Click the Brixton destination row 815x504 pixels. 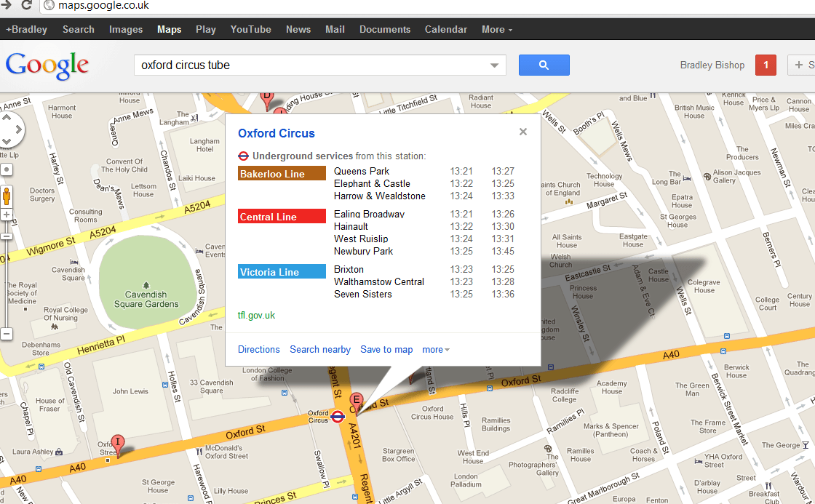pos(424,269)
